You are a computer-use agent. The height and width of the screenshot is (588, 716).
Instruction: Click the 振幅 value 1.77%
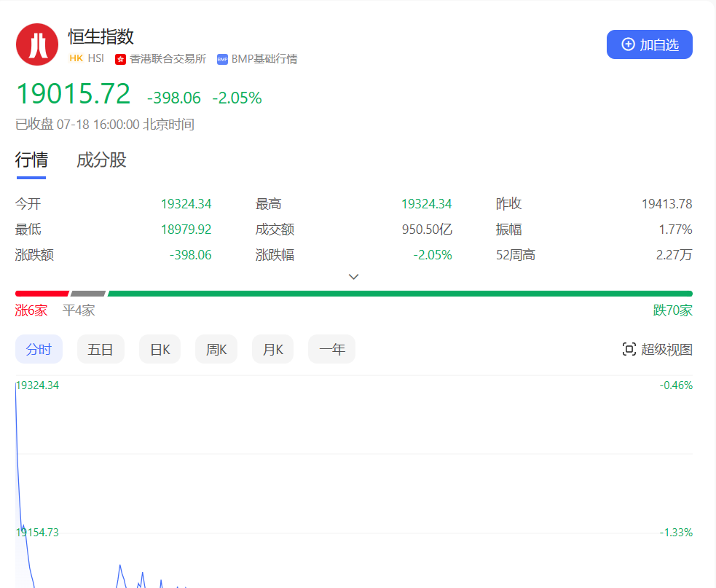(x=675, y=230)
